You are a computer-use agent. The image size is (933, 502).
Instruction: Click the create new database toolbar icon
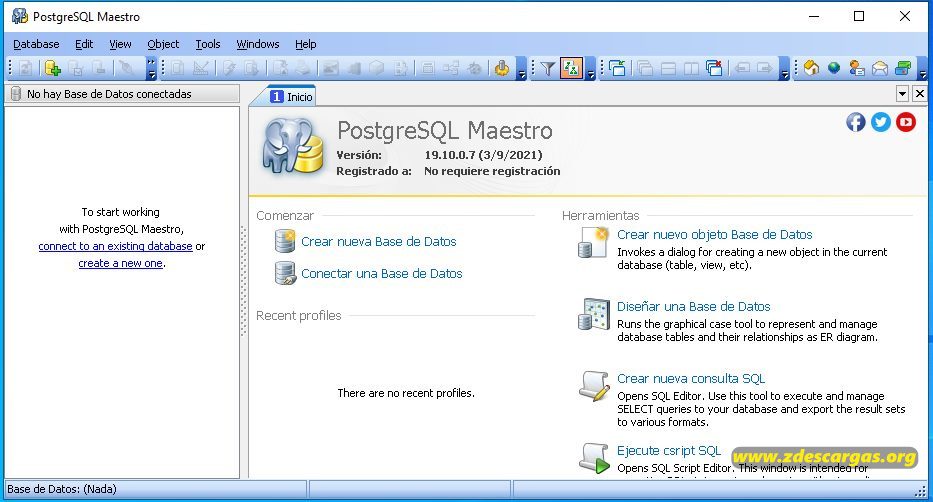[52, 68]
